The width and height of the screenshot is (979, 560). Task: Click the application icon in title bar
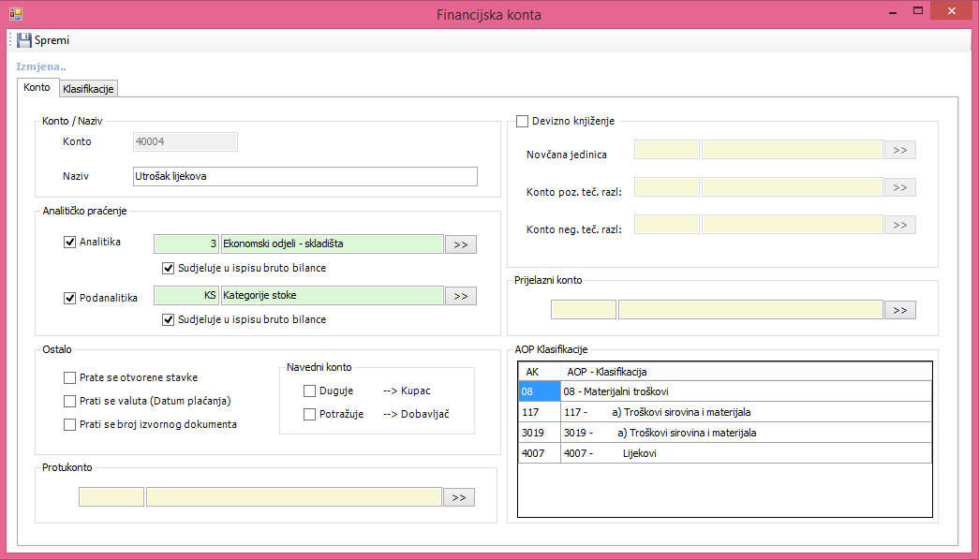pyautogui.click(x=15, y=14)
